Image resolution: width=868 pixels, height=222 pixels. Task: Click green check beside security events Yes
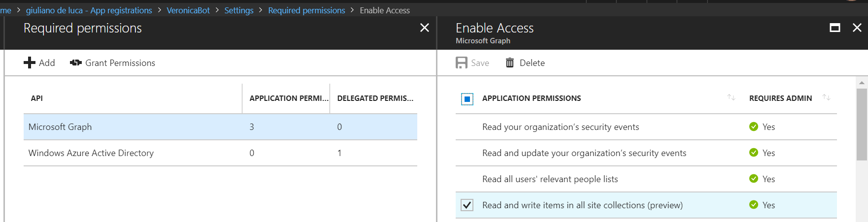tap(753, 127)
